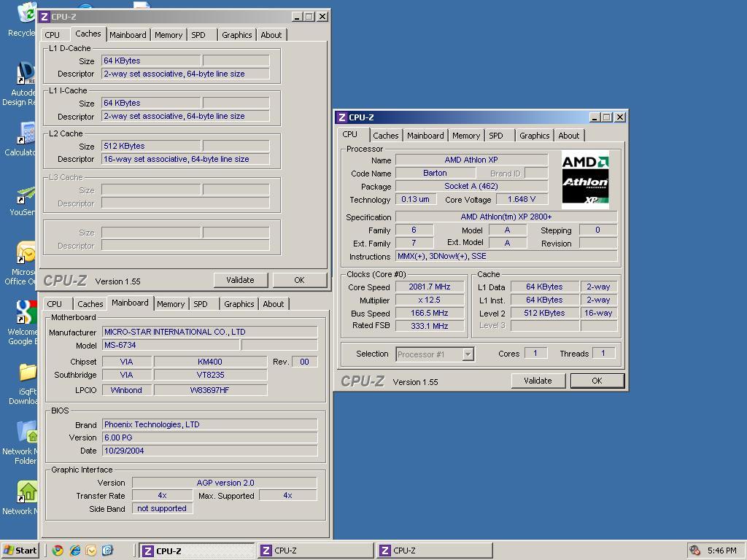Select Mainboard tab in Caches window
The width and height of the screenshot is (747, 560).
tap(128, 35)
